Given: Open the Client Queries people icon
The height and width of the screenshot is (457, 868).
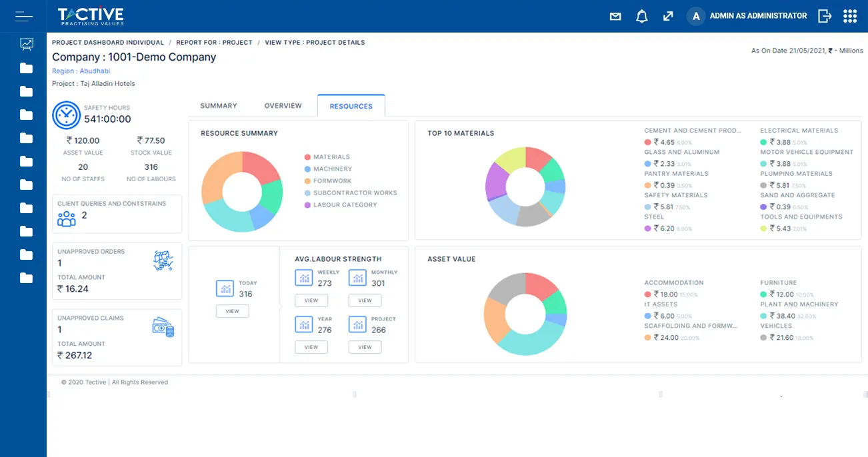Looking at the screenshot, I should click(x=67, y=219).
